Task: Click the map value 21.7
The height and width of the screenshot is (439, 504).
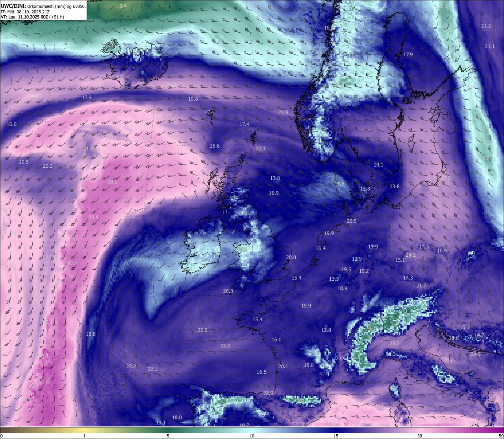Action: [x=421, y=285]
